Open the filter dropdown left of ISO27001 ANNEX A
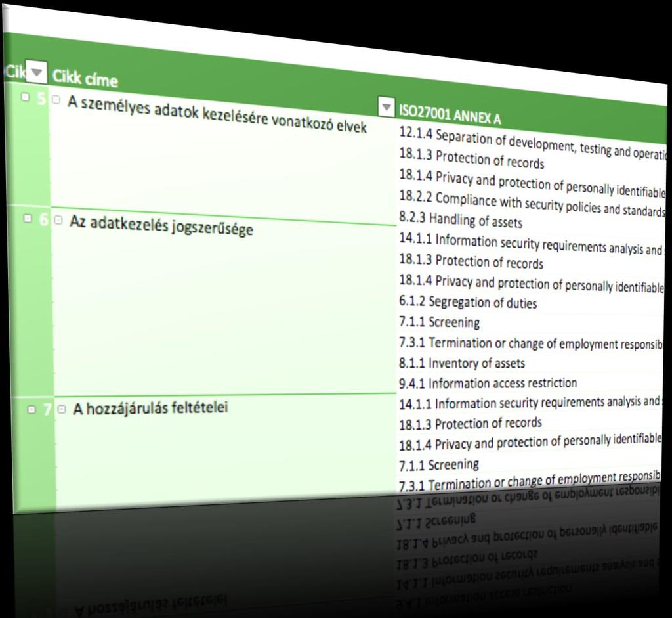This screenshot has width=672, height=618. (x=386, y=106)
